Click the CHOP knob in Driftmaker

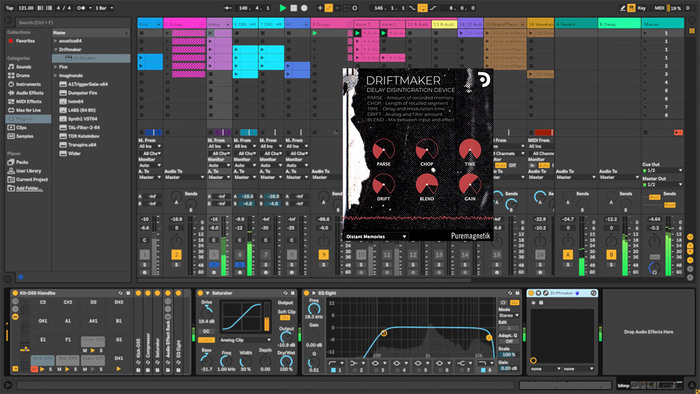(x=427, y=149)
